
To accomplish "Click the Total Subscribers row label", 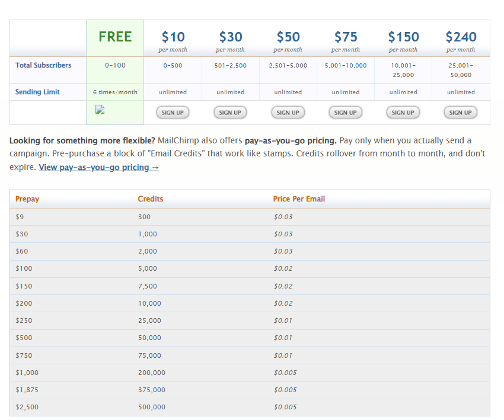I will pyautogui.click(x=43, y=65).
